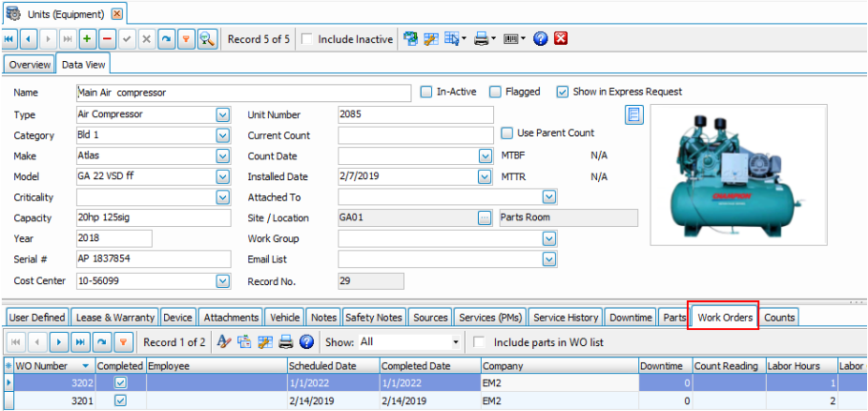Screen dimensions: 868x411
Task: Open the search magnifier tool
Action: click(207, 39)
